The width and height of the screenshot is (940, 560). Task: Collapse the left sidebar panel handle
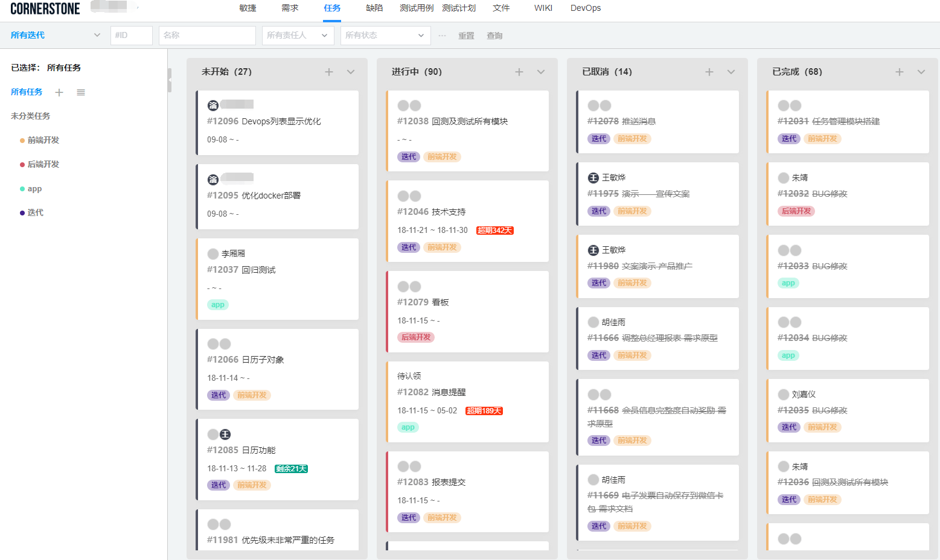point(170,80)
